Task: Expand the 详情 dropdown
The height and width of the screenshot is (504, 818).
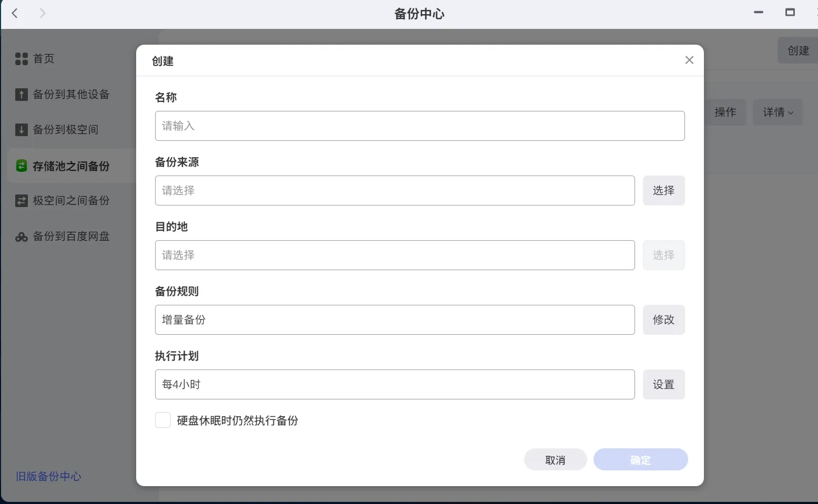Action: [x=778, y=112]
